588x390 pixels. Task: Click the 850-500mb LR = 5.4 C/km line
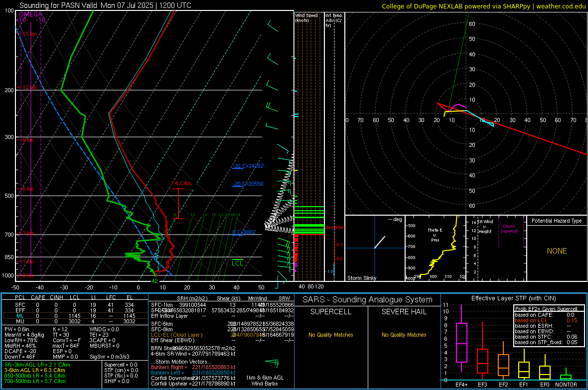35,376
